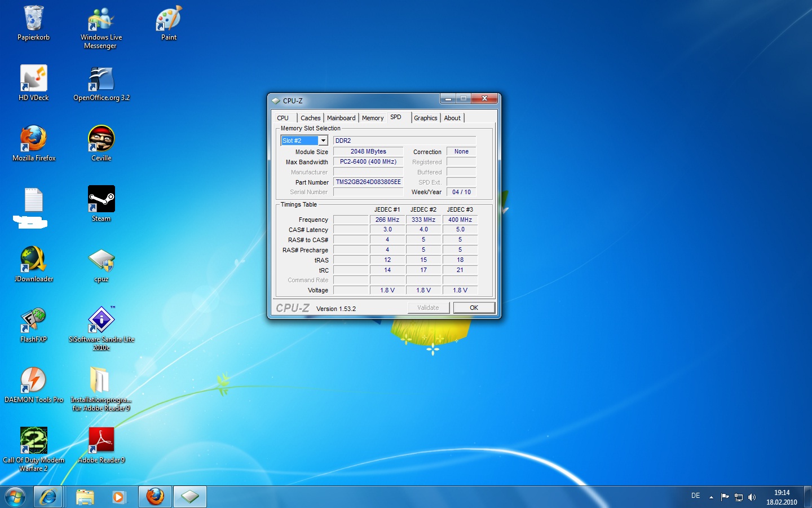The width and height of the screenshot is (812, 508).
Task: Open the Ceville game shortcut
Action: 101,143
